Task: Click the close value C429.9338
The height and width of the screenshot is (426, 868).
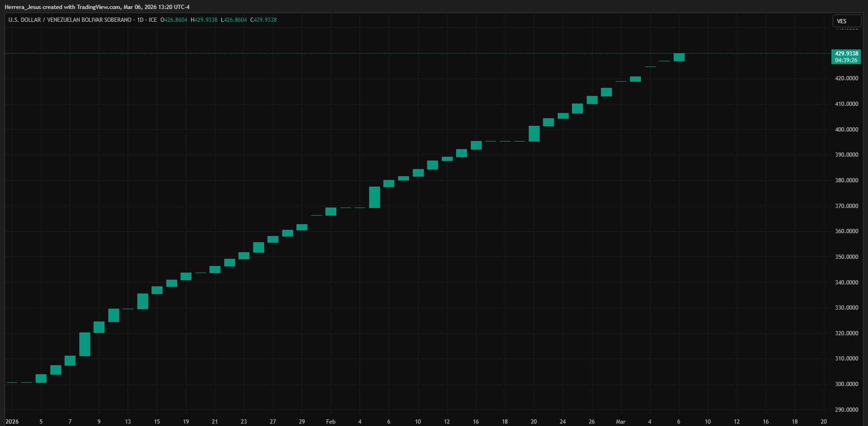Action: [263, 20]
